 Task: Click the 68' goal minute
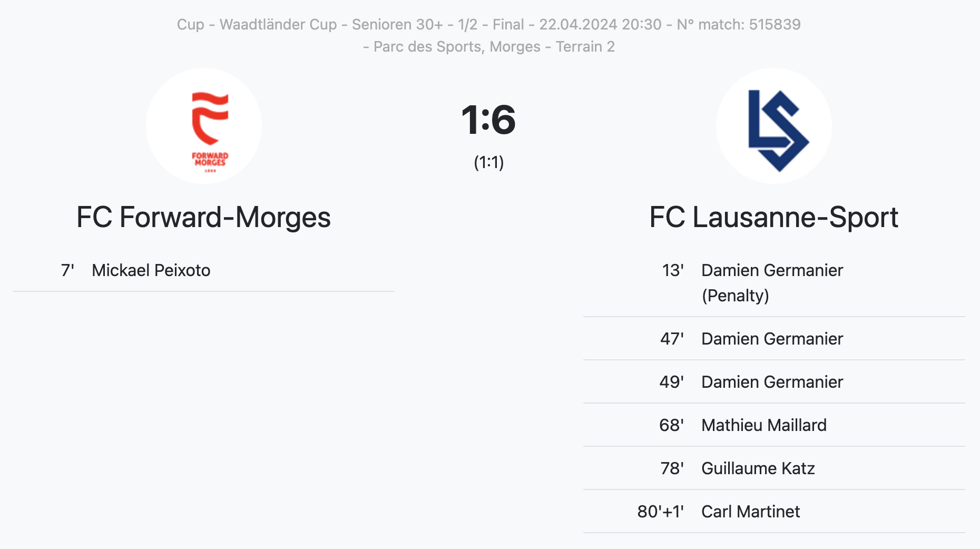pos(672,425)
